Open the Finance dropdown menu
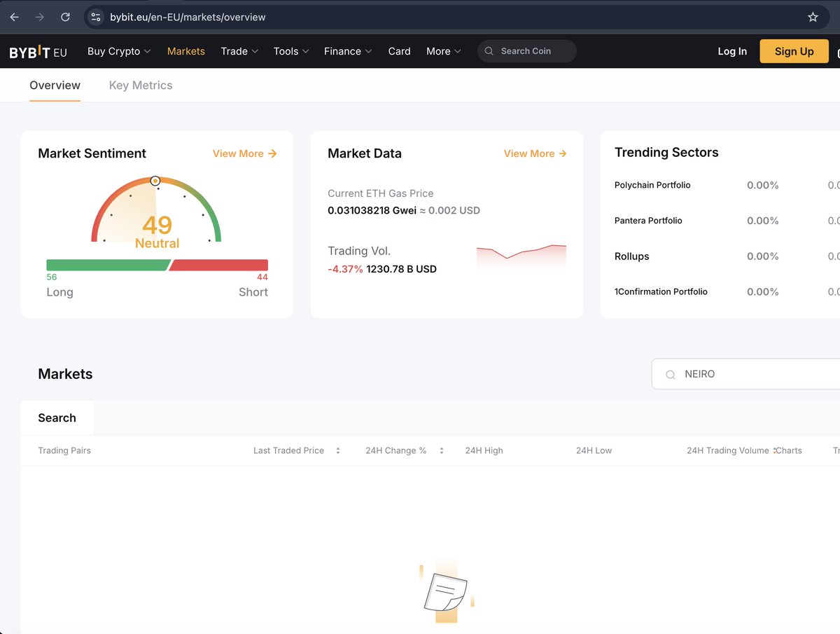Image resolution: width=840 pixels, height=634 pixels. click(348, 51)
